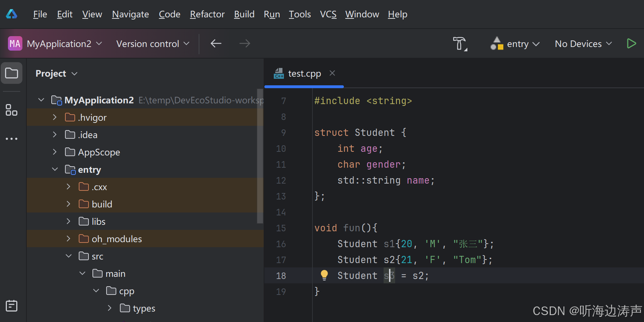This screenshot has width=644, height=322.
Task: Expand the libs folder
Action: click(69, 221)
